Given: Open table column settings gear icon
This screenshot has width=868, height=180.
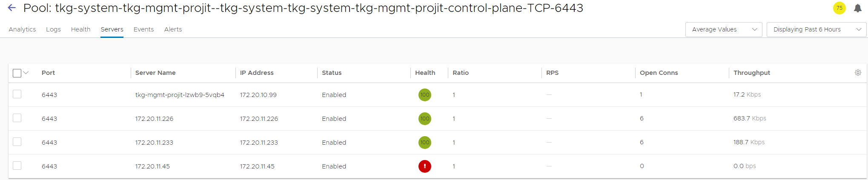Looking at the screenshot, I should coord(858,73).
